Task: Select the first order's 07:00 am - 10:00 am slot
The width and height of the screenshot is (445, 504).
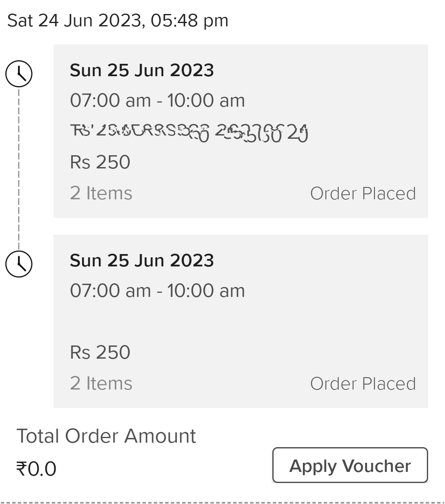Action: click(157, 100)
